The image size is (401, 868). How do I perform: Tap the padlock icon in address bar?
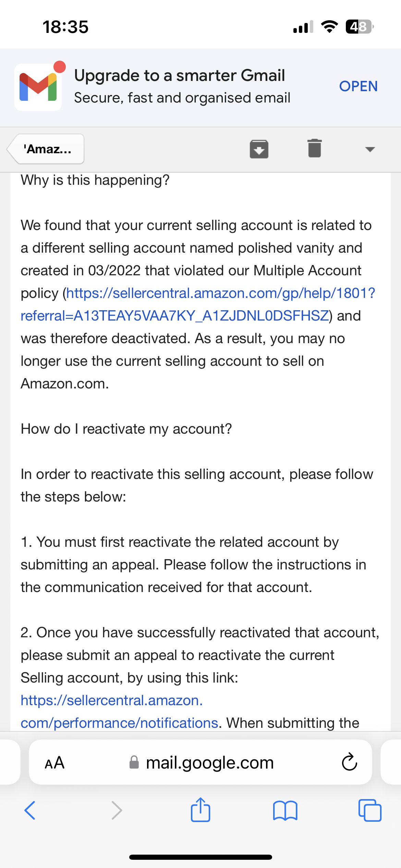(134, 762)
